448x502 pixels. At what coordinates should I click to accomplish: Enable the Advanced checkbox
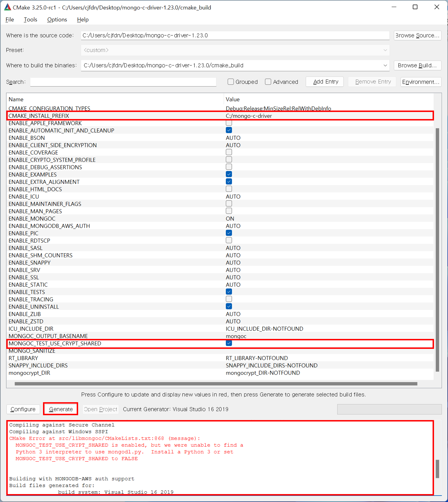tap(268, 82)
